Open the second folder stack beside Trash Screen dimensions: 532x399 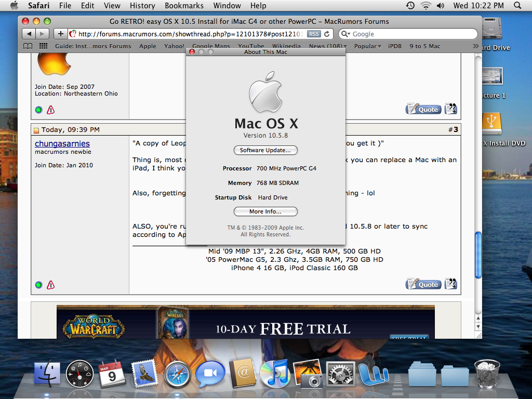point(455,375)
